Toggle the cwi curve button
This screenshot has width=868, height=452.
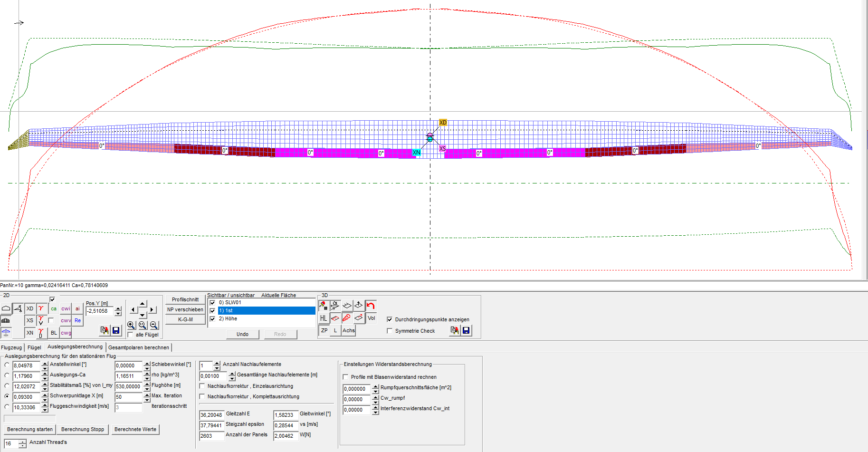66,308
